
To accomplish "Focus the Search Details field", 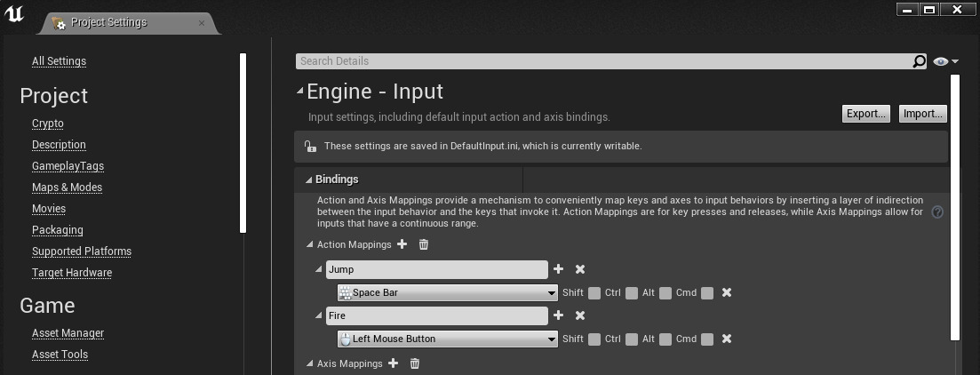I will [x=604, y=61].
